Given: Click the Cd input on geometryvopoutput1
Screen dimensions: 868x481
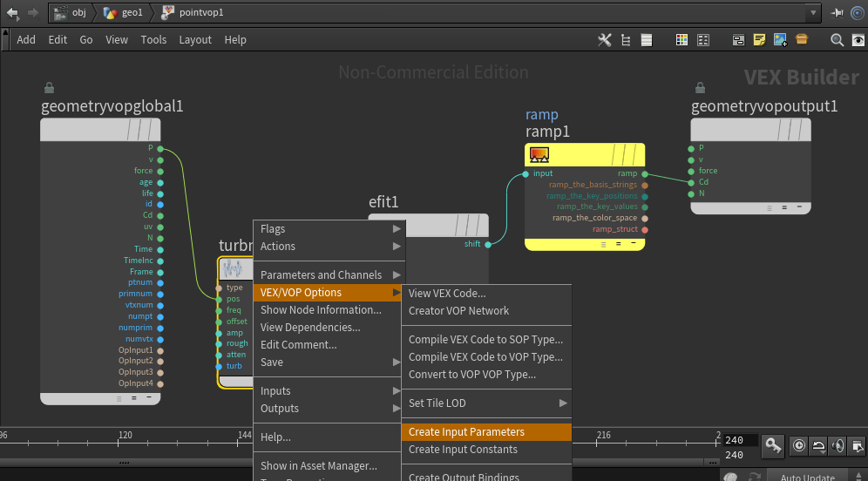Looking at the screenshot, I should (x=691, y=182).
